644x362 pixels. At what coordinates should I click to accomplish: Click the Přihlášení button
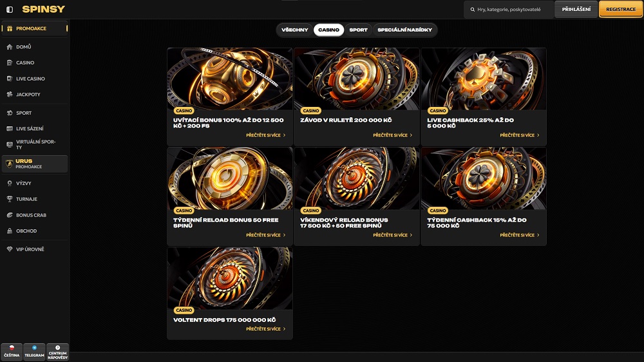(576, 9)
